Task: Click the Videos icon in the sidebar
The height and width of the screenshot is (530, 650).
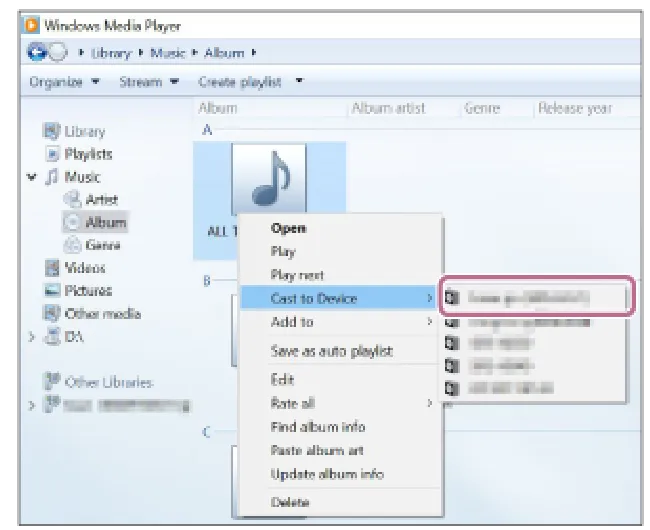Action: click(52, 268)
